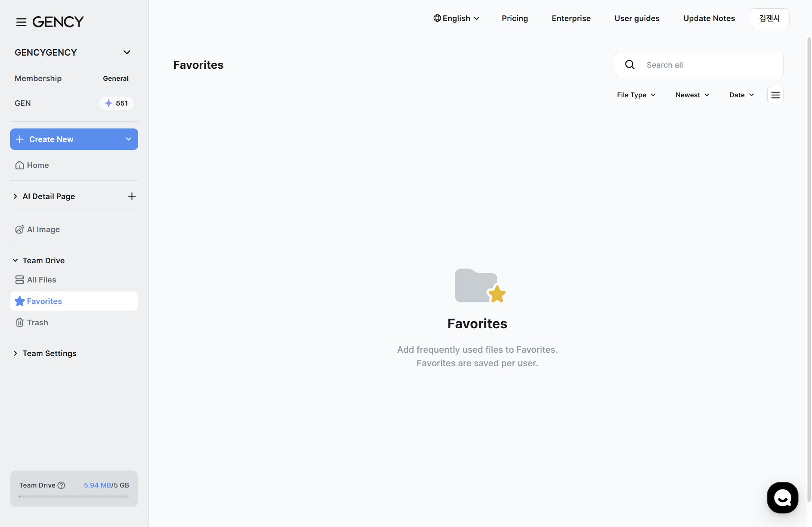Screen dimensions: 812x527
Task: Click the plus icon beside AI Detail Page
Action: point(132,196)
